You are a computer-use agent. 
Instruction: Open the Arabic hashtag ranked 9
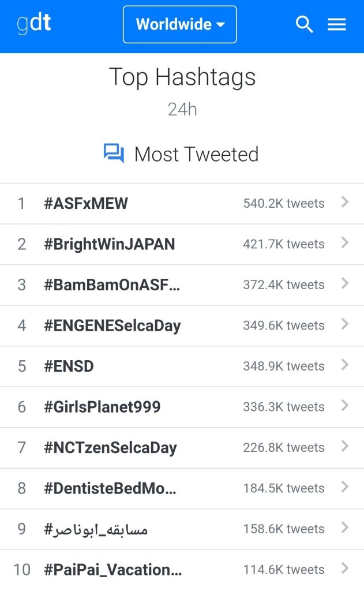click(96, 529)
